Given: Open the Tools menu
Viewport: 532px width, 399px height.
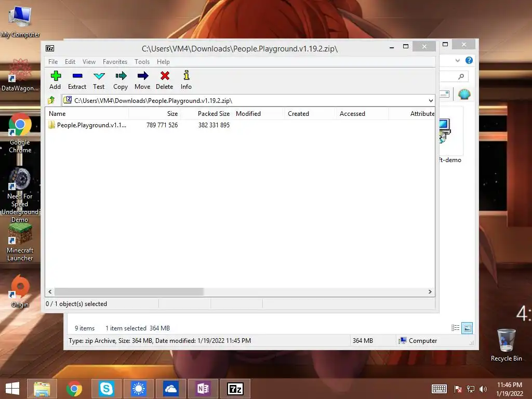Looking at the screenshot, I should click(142, 62).
